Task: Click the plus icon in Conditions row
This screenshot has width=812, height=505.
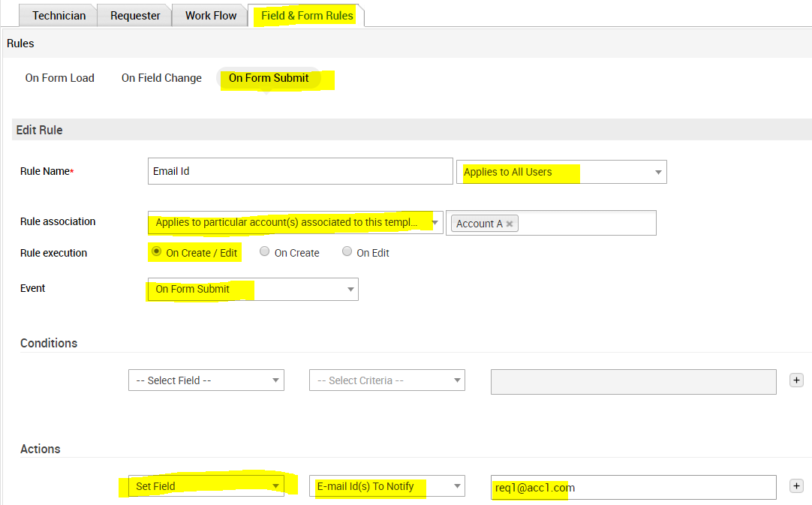Action: (796, 380)
